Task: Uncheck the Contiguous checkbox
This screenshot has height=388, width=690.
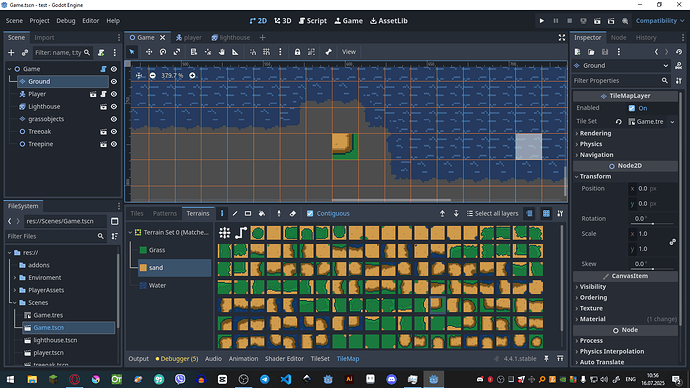Action: (310, 213)
